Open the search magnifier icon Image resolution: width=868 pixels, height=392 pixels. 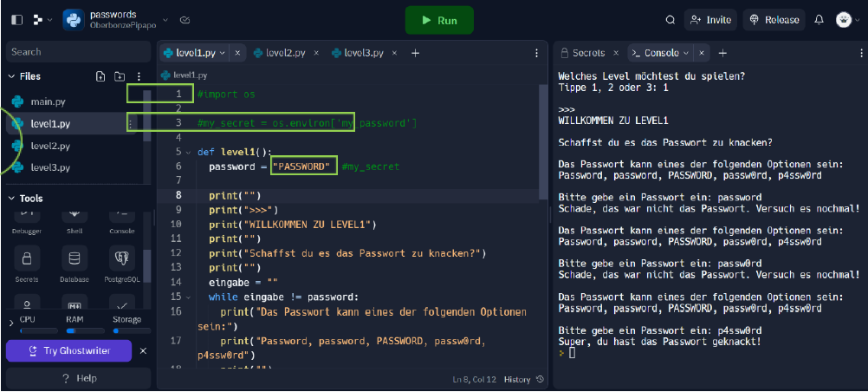click(670, 20)
